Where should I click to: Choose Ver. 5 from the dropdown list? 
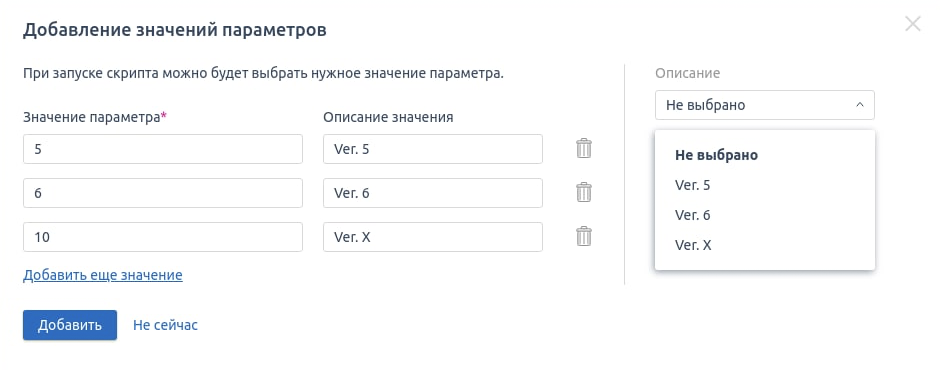692,185
